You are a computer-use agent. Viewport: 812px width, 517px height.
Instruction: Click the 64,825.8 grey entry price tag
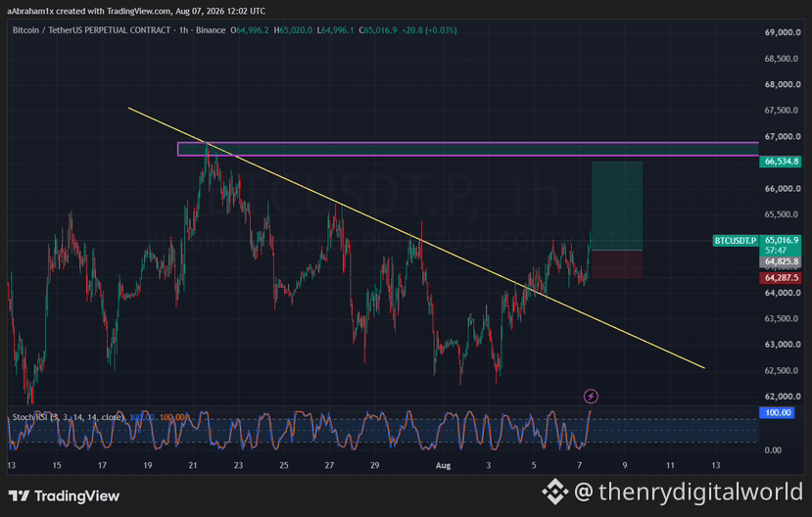[x=780, y=261]
